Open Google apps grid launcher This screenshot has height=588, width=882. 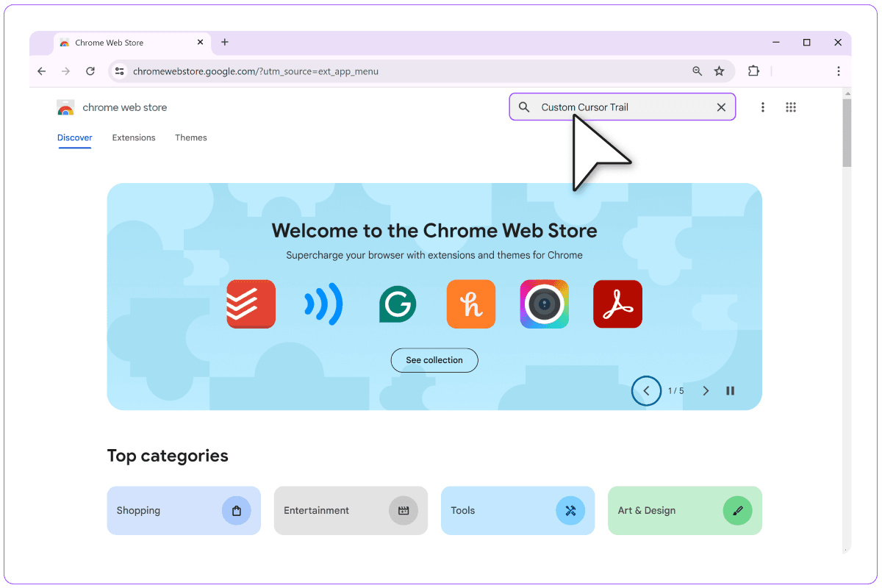pyautogui.click(x=791, y=107)
